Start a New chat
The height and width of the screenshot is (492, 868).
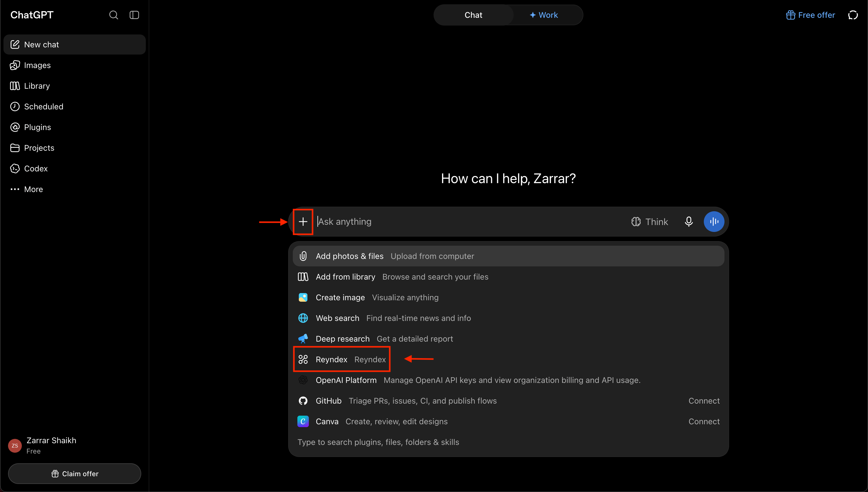point(75,44)
